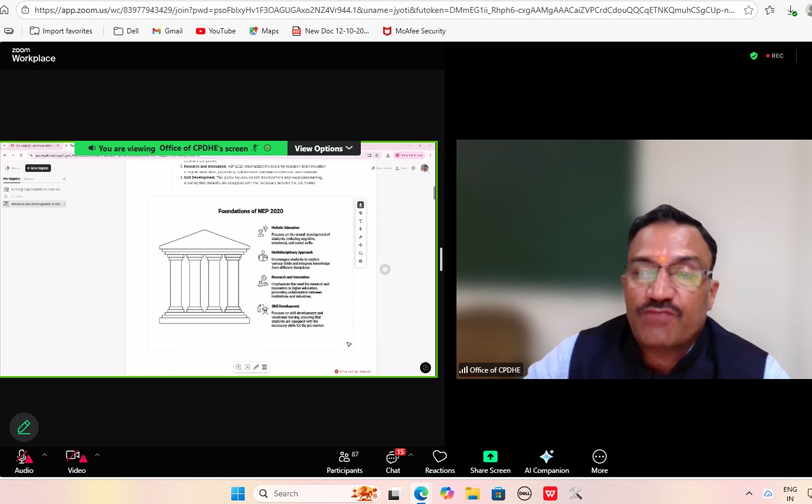Click the tab actions icon near favorites bar
Screen dimensions: 812x504
pyautogui.click(x=9, y=31)
